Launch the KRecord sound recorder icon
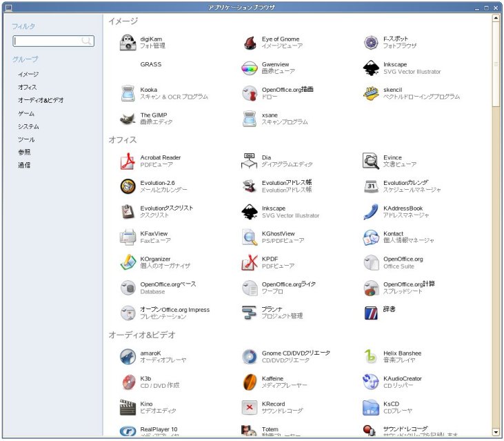 (x=250, y=408)
